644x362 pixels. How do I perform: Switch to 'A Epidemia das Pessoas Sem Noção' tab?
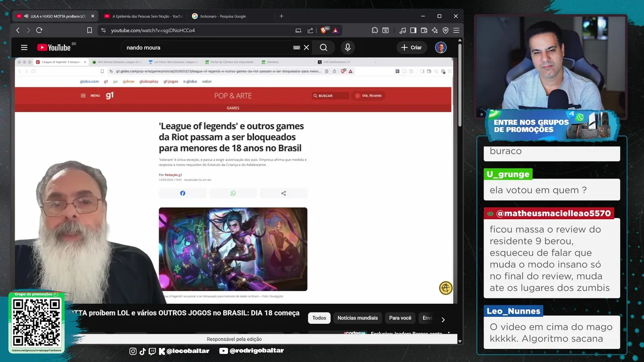click(x=143, y=16)
